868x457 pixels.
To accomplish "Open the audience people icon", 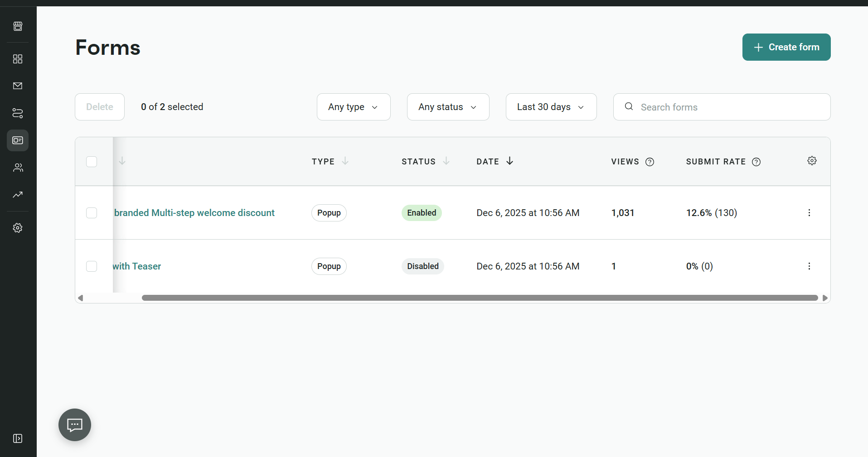I will pyautogui.click(x=18, y=168).
